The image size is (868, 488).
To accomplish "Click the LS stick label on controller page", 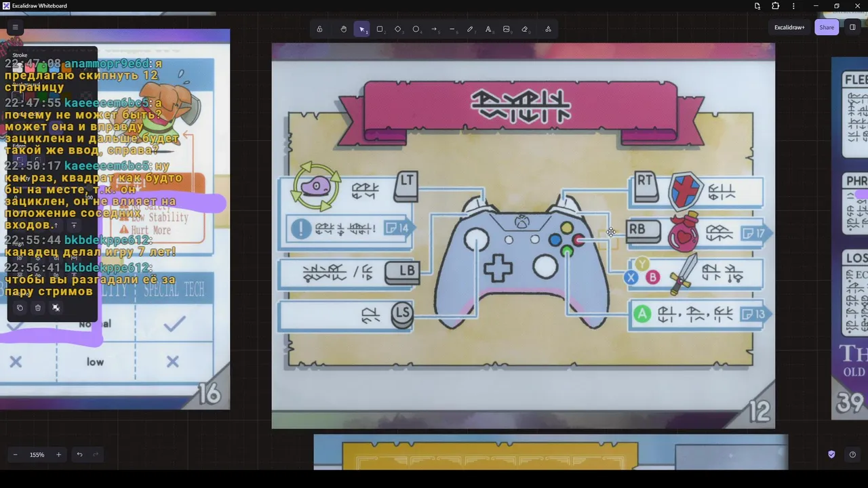I will 402,314.
